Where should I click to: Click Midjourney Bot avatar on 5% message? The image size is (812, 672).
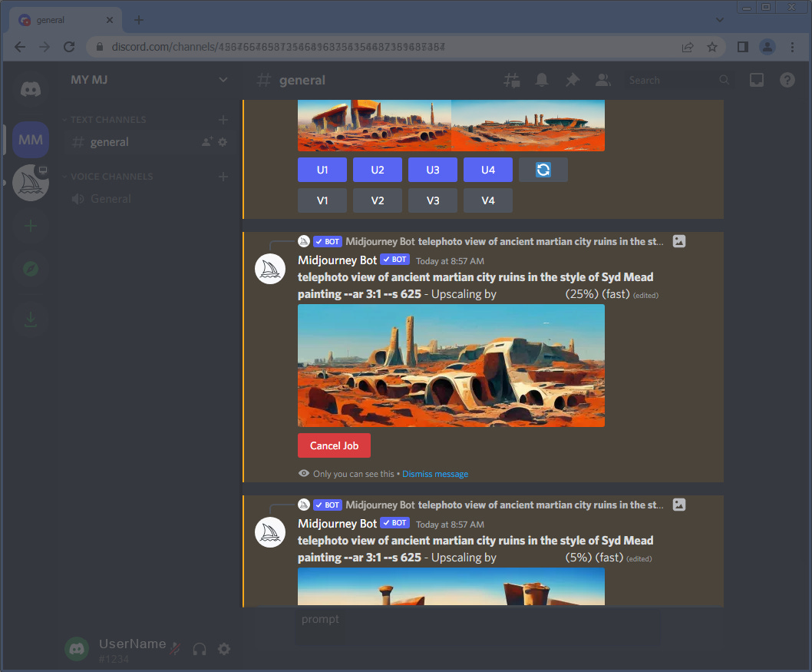coord(270,532)
